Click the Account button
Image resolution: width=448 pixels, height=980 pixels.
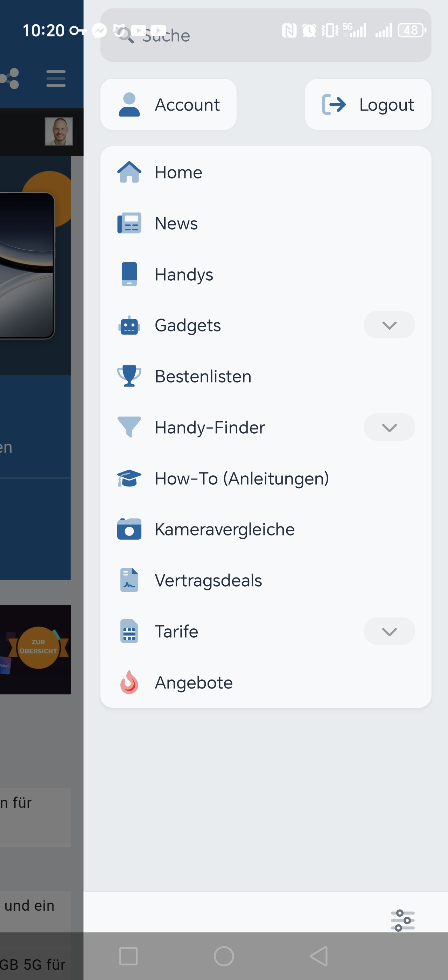168,104
